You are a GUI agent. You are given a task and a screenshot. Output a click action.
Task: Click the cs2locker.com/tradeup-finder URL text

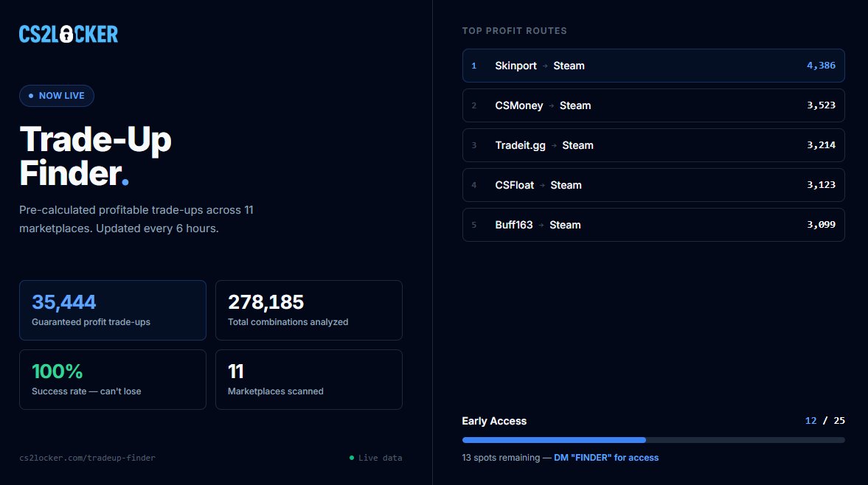point(88,458)
